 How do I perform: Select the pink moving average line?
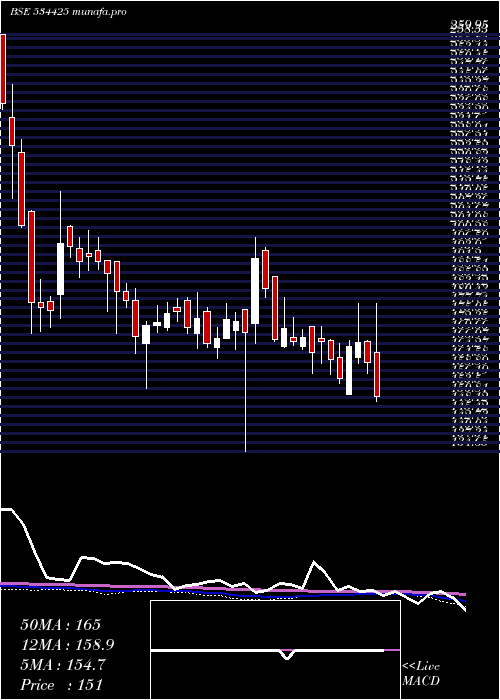[x=232, y=590]
